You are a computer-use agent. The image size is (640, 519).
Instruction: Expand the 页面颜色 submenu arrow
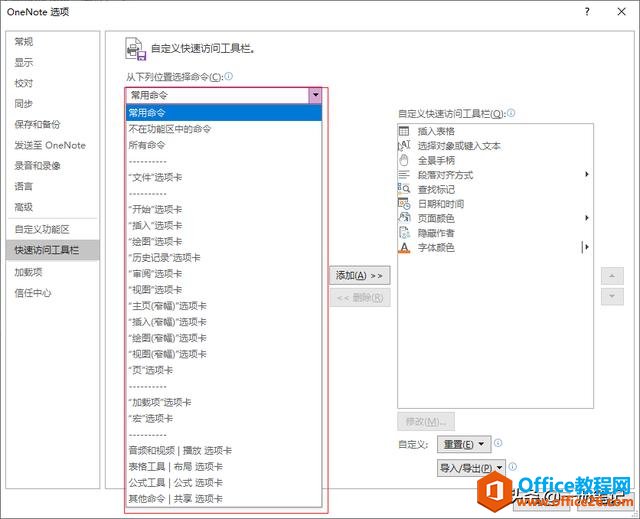tap(587, 218)
